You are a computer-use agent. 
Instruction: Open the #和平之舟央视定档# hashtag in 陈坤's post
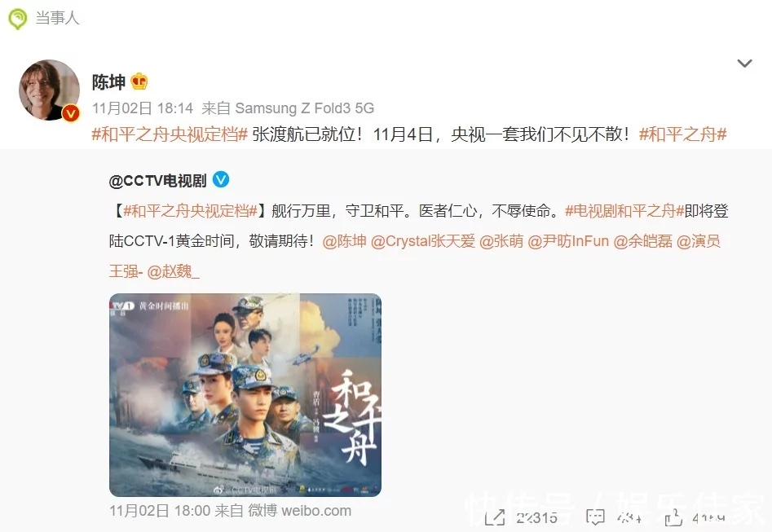(170, 134)
